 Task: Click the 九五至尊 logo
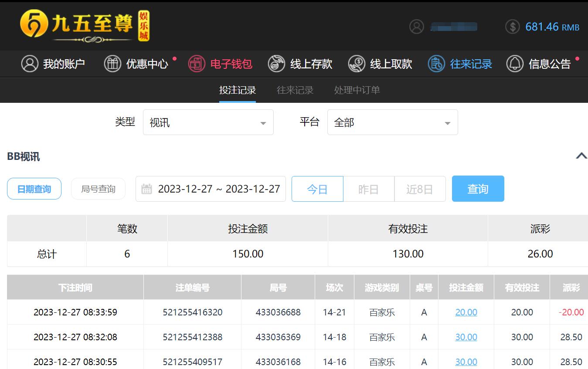click(x=85, y=26)
